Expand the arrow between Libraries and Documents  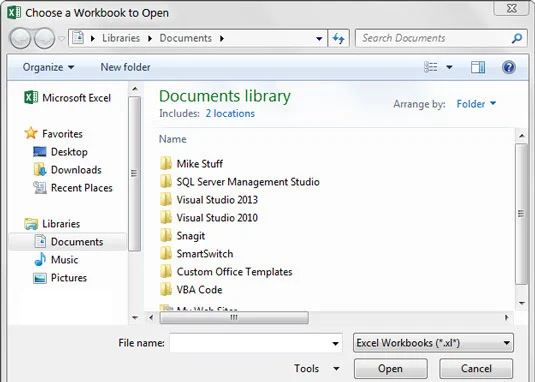tap(150, 39)
